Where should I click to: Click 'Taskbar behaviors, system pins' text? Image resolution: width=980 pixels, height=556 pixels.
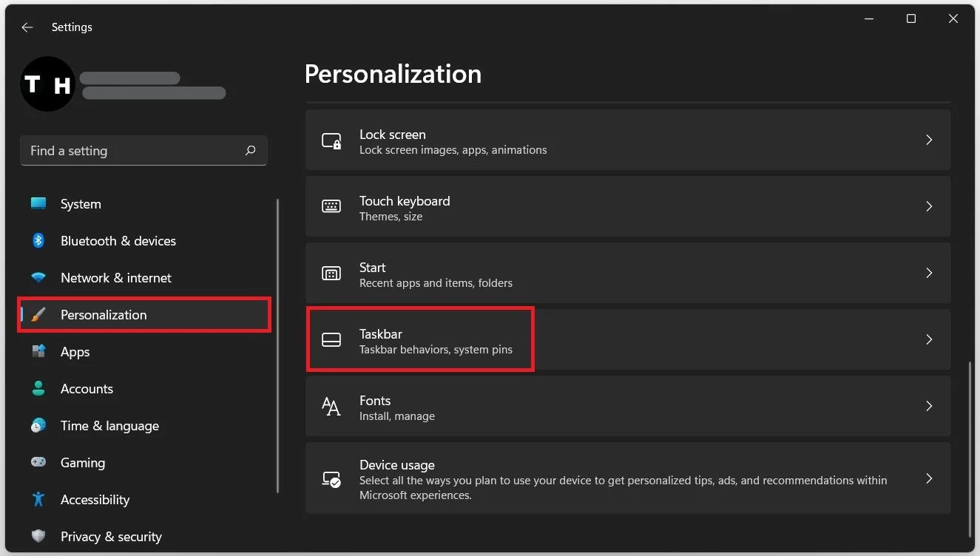(x=436, y=350)
